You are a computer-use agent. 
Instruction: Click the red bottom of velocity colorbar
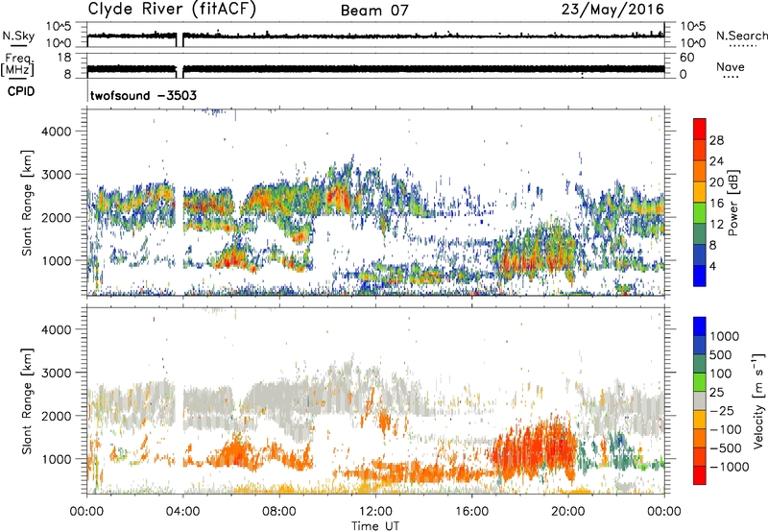click(700, 475)
